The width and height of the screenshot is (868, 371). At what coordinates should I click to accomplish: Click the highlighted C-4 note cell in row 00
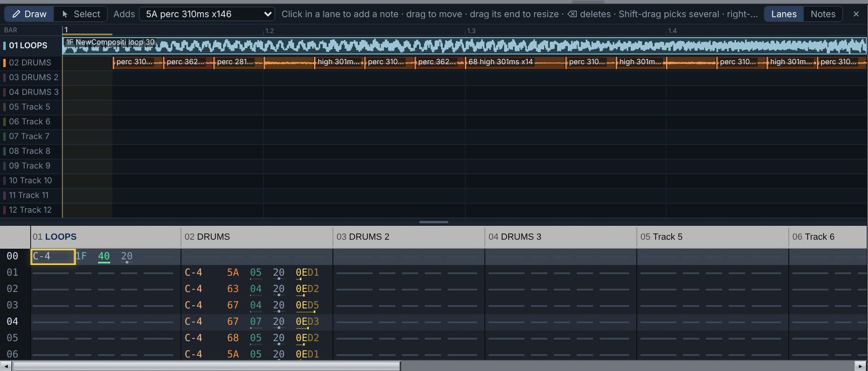click(53, 256)
